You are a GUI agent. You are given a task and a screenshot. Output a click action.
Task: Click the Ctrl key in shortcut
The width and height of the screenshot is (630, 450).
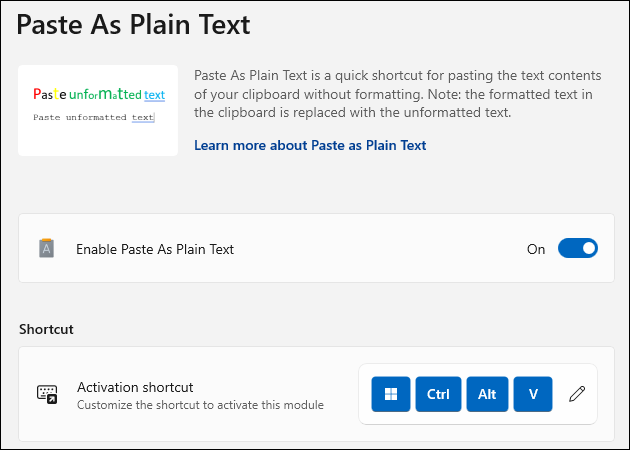click(x=438, y=394)
